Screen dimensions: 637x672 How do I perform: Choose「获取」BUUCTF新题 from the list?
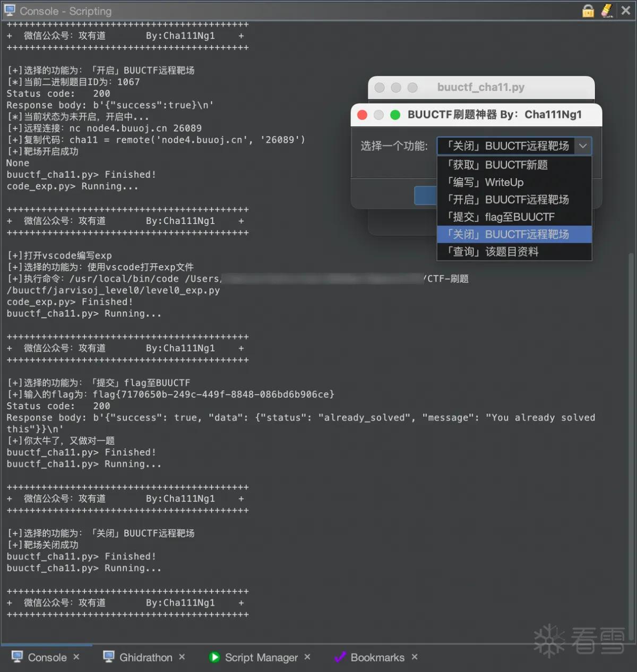[x=514, y=165]
